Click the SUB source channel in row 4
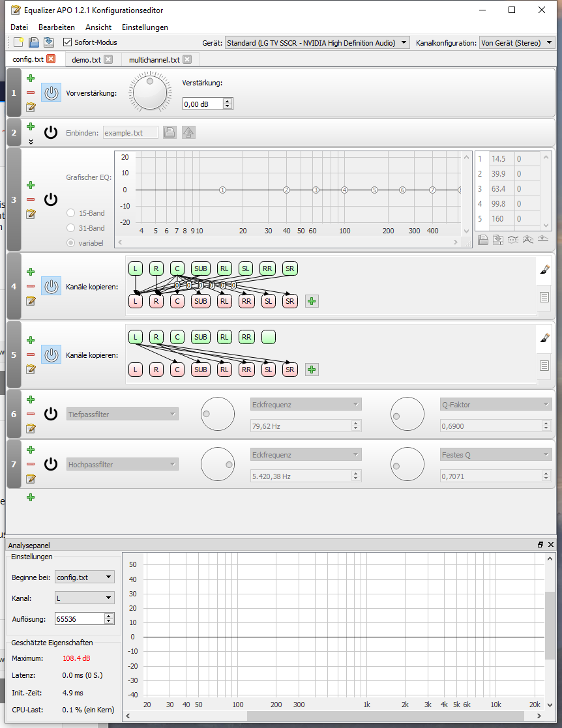Viewport: 562px width, 728px height. coord(200,268)
